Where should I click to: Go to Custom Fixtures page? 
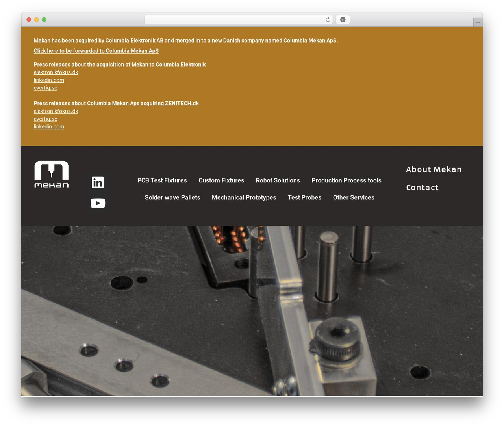221,180
